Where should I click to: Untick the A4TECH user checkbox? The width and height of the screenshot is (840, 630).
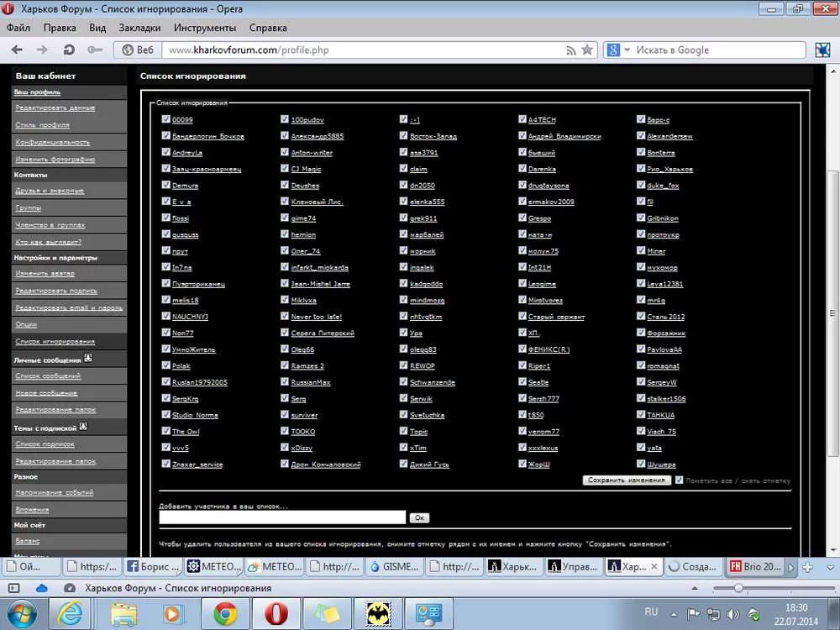click(522, 119)
